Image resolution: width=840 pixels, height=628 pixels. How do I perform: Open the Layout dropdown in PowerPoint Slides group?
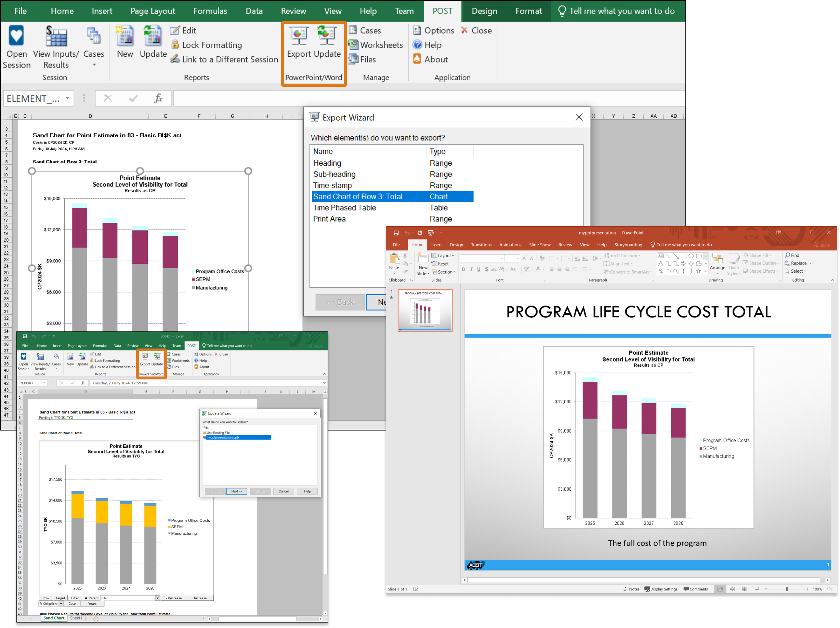coord(443,255)
